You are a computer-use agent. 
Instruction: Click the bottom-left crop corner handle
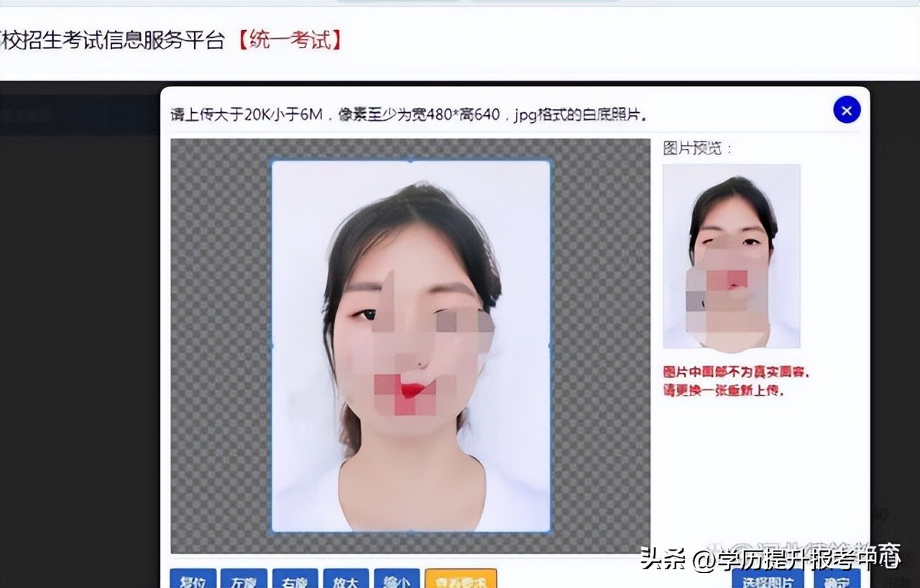[272, 532]
